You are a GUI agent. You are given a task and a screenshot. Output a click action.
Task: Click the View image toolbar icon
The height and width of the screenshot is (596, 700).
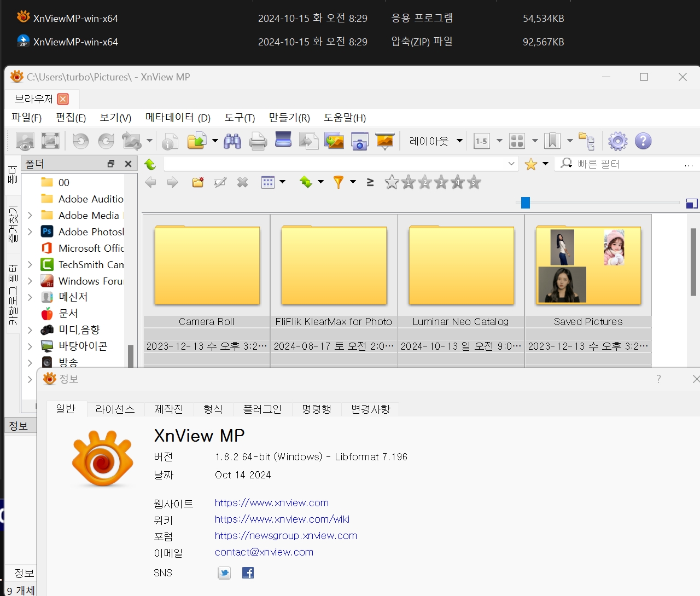click(25, 141)
